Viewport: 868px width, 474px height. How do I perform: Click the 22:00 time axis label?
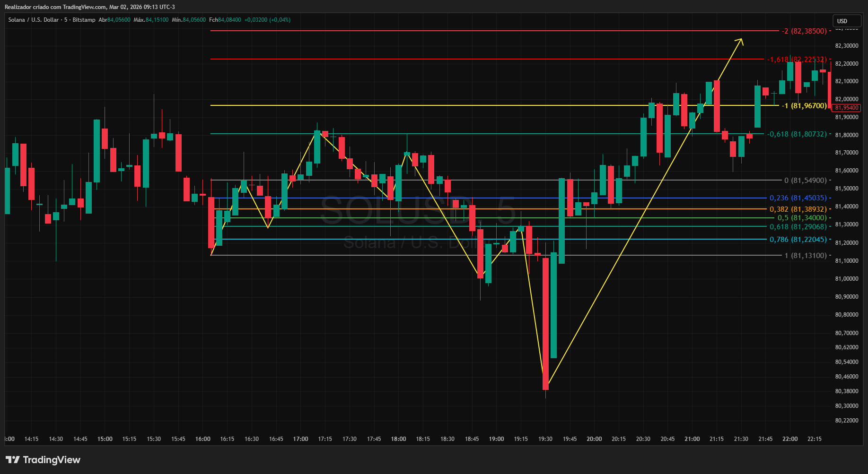[x=790, y=439]
